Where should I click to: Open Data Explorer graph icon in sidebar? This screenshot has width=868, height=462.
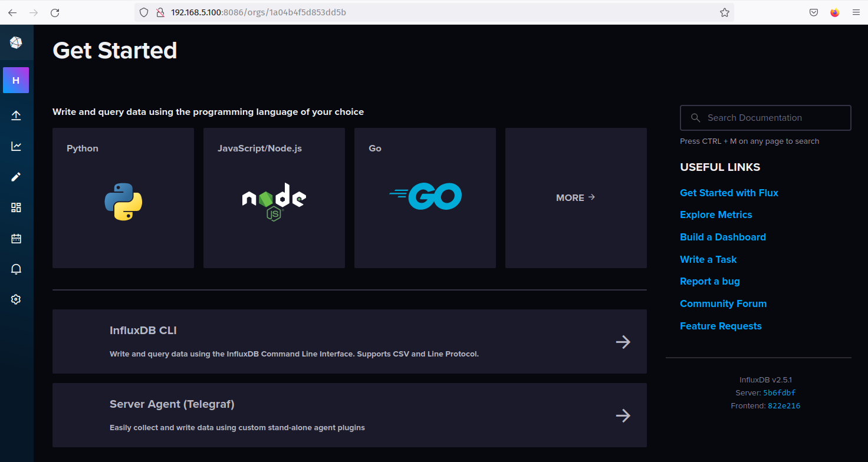coord(16,146)
